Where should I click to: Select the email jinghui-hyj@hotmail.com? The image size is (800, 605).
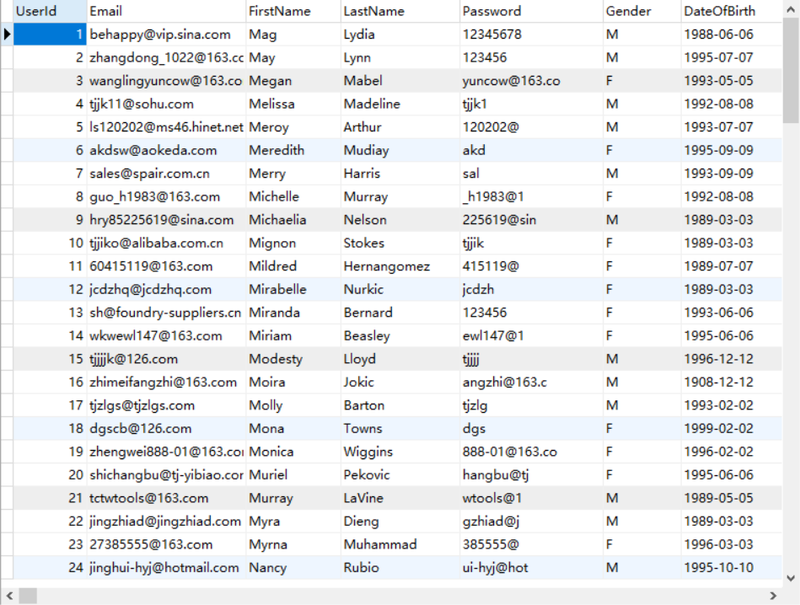coord(166,567)
